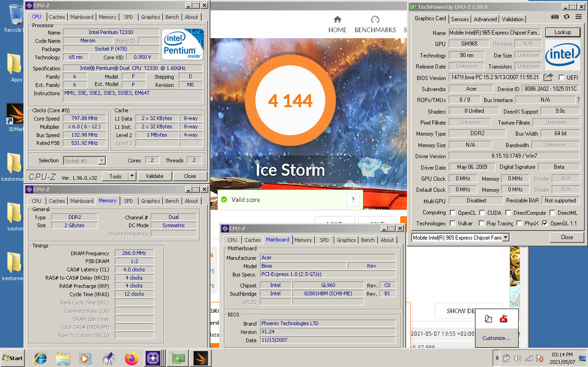Take a GPU-Z screenshot with the camera icon
The height and width of the screenshot is (367, 588).
tap(555, 17)
